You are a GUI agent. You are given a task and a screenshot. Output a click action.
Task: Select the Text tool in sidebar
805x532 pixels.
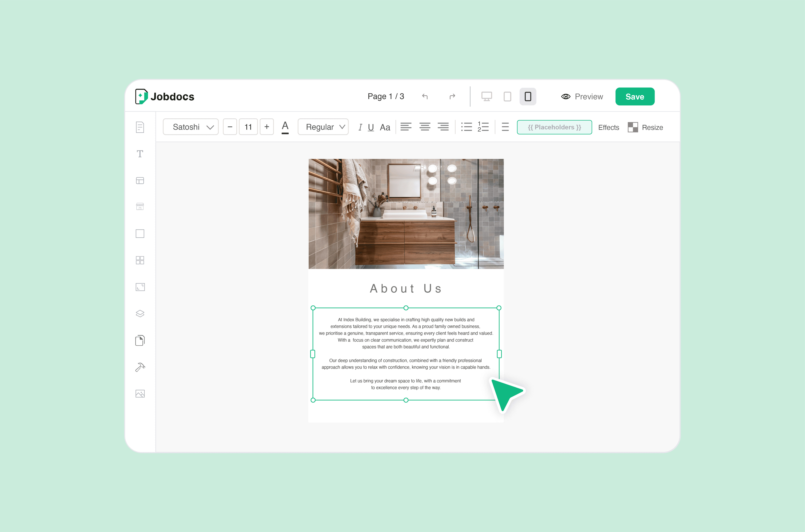(140, 154)
